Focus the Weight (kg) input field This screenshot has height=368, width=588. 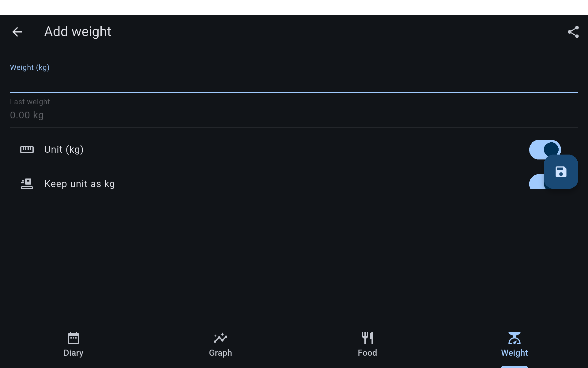(294, 82)
